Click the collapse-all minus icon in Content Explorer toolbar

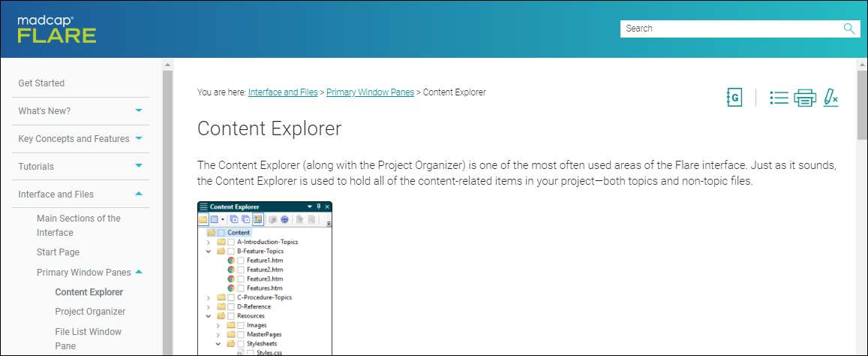click(x=245, y=219)
